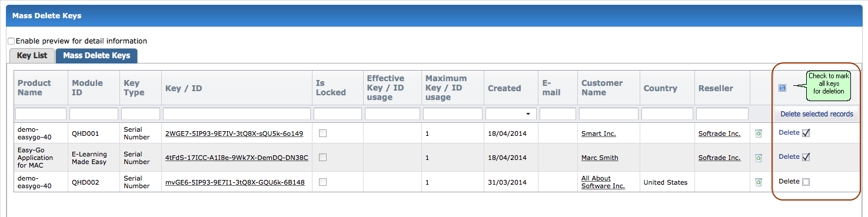Sort by Is Locked column header
Screen dimensions: 868x217
click(x=331, y=88)
